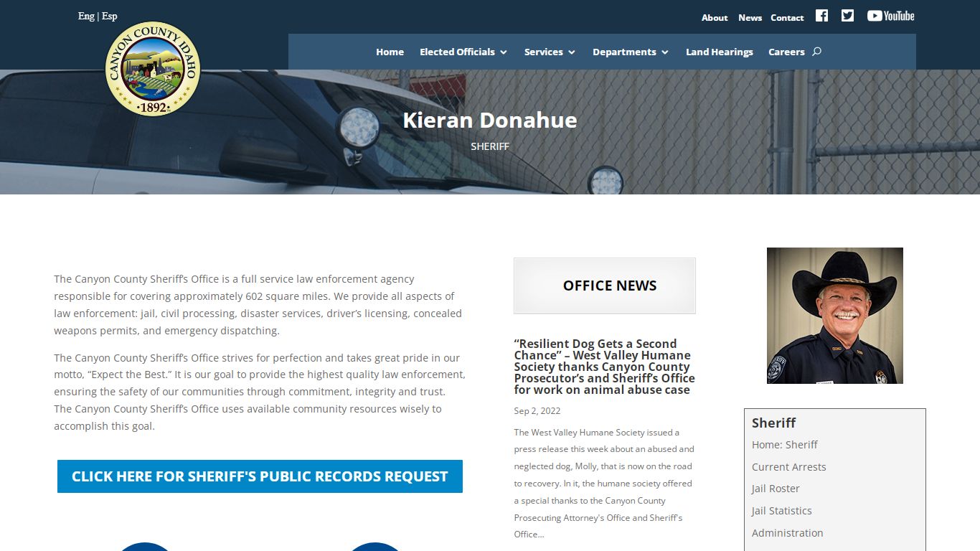Open Current Arrests in Sheriff sidebar

pyautogui.click(x=788, y=467)
